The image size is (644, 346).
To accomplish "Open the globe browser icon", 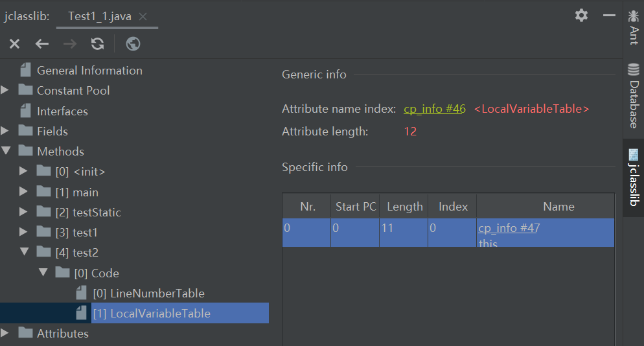I will tap(133, 44).
